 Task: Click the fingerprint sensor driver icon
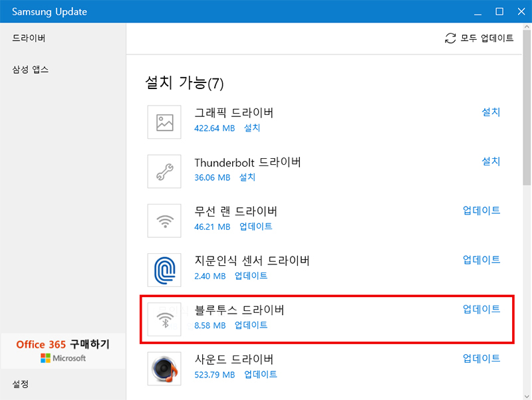164,270
